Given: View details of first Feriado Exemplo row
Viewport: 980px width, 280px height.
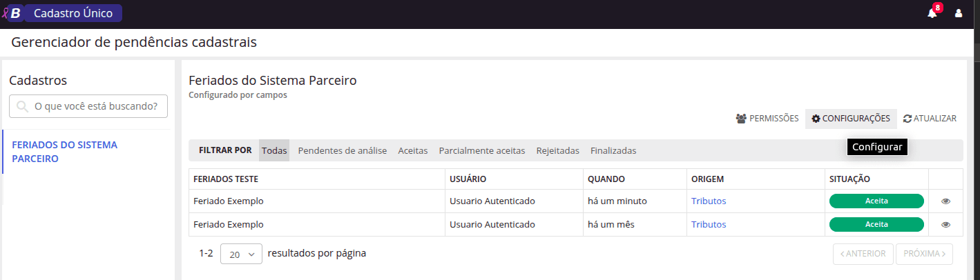Looking at the screenshot, I should [x=945, y=201].
